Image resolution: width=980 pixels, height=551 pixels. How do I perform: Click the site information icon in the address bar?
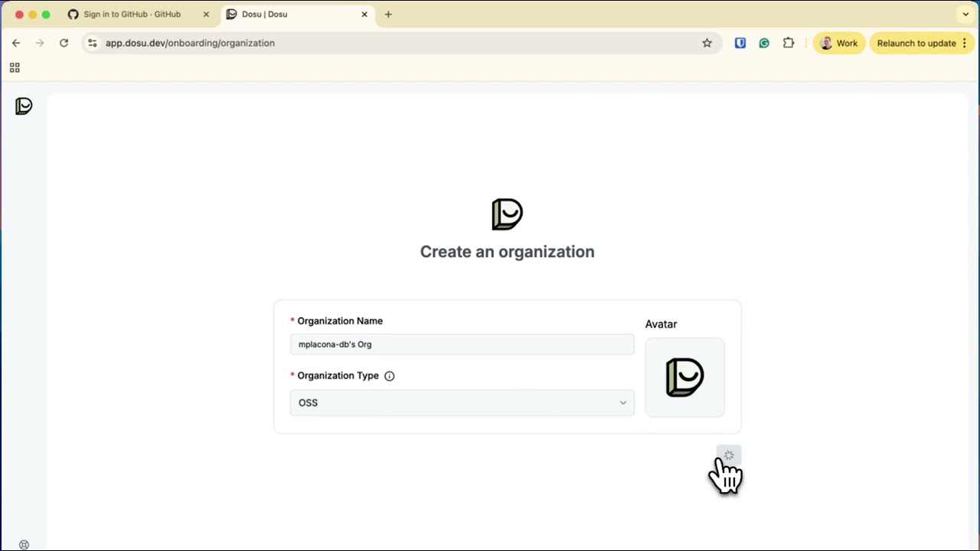point(92,43)
